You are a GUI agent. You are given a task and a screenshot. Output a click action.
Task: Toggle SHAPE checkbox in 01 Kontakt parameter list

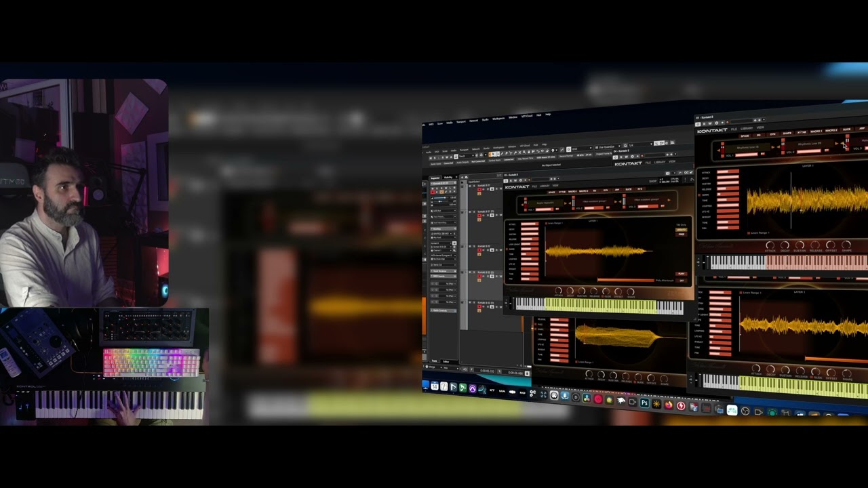[x=699, y=195]
